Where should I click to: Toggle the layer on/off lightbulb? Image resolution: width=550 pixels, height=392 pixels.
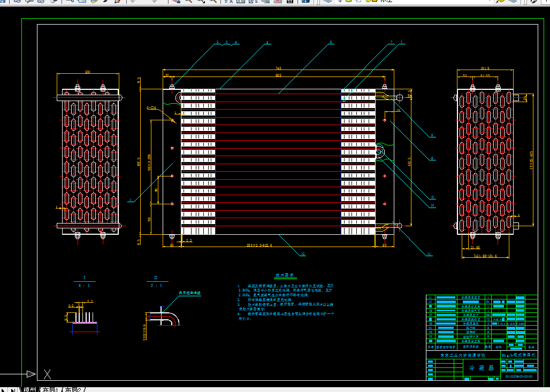click(341, 1)
